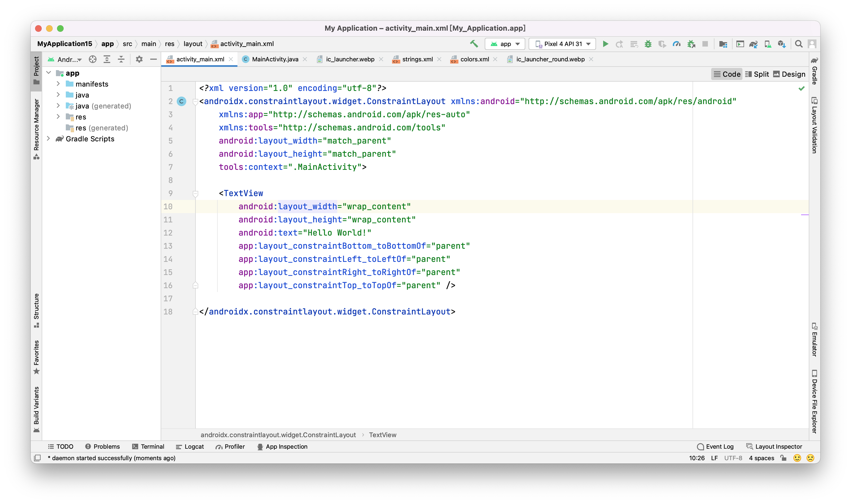The height and width of the screenshot is (504, 851).
Task: Toggle tool window bars via bottom-left square icon
Action: (37, 458)
